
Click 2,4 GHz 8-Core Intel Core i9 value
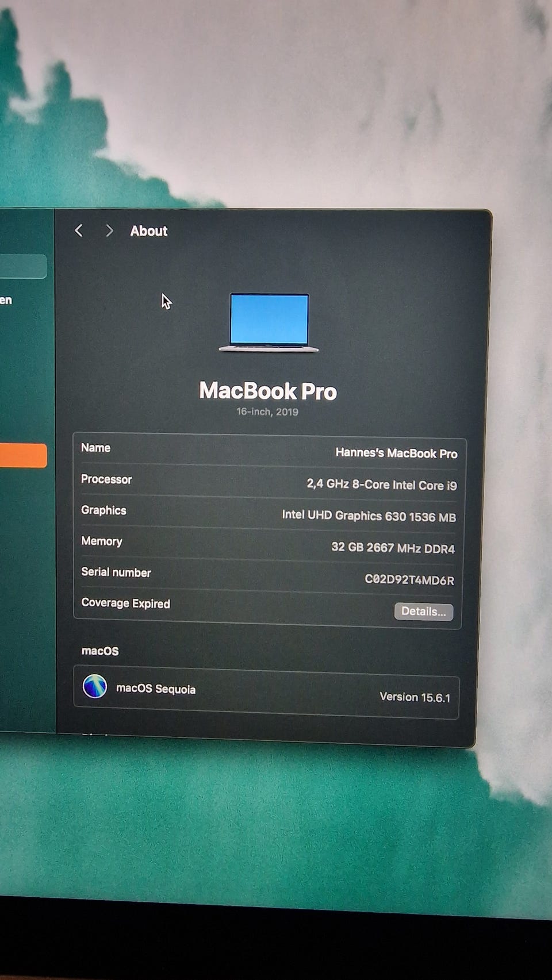382,485
